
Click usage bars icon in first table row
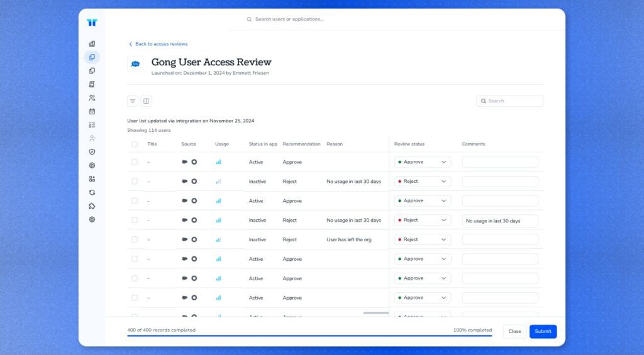[218, 162]
